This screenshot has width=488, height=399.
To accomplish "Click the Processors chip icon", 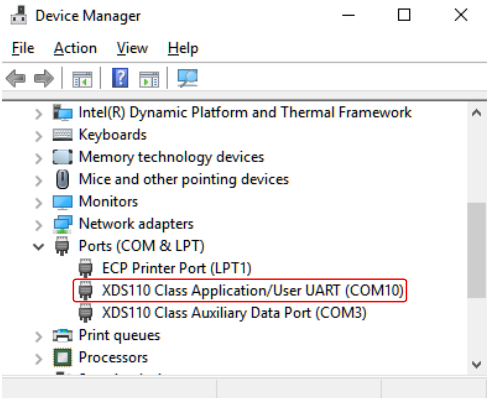I will coord(62,357).
